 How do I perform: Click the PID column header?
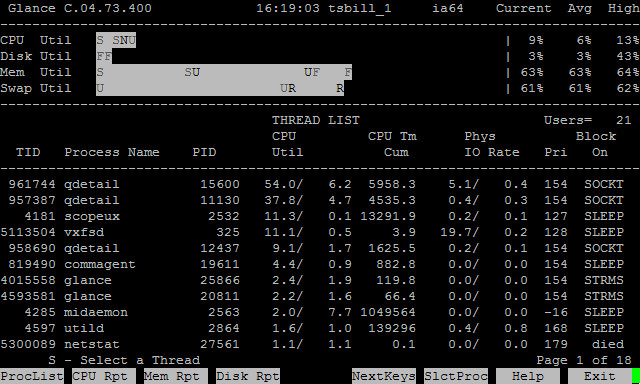coord(204,152)
